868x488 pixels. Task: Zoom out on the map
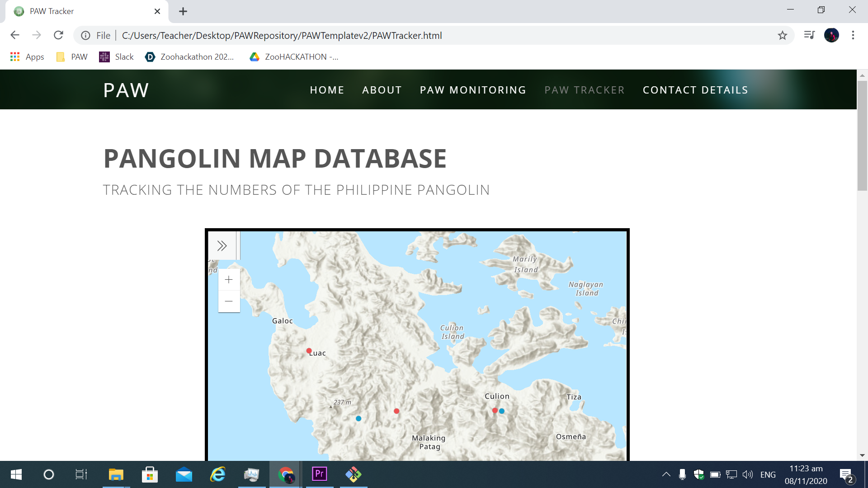point(229,301)
